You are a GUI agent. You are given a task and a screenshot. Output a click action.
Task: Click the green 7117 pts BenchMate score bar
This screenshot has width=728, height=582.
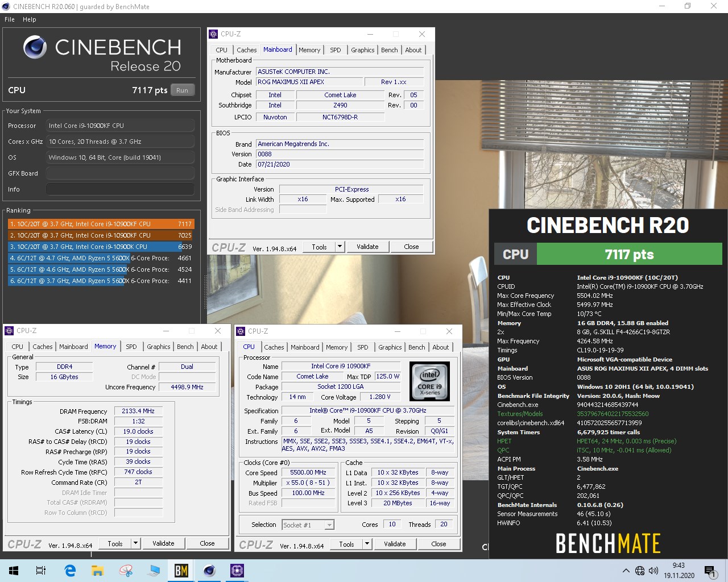[x=629, y=254]
